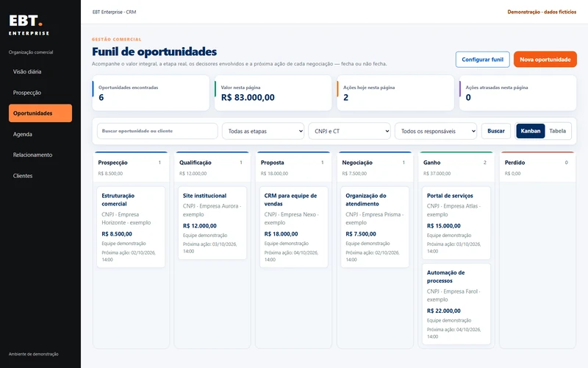Screen dimensions: 588x368
Task: Click the Oportunidades encontradas stat card
Action: (151, 93)
